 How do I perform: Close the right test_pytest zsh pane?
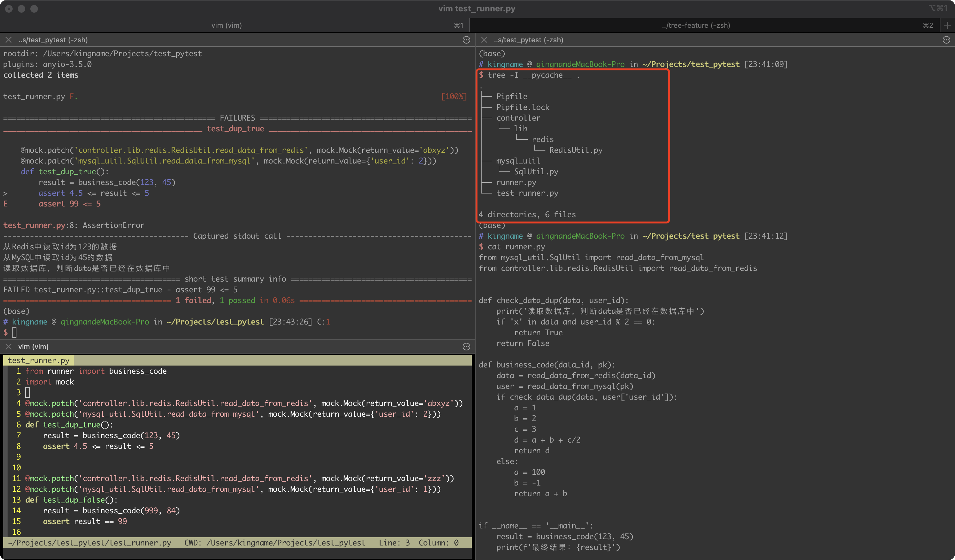[x=484, y=40]
